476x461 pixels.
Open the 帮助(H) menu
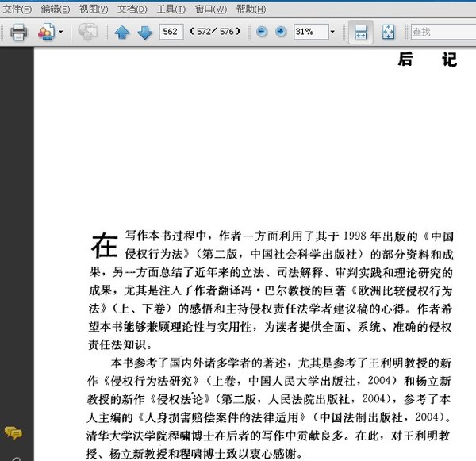tap(251, 10)
